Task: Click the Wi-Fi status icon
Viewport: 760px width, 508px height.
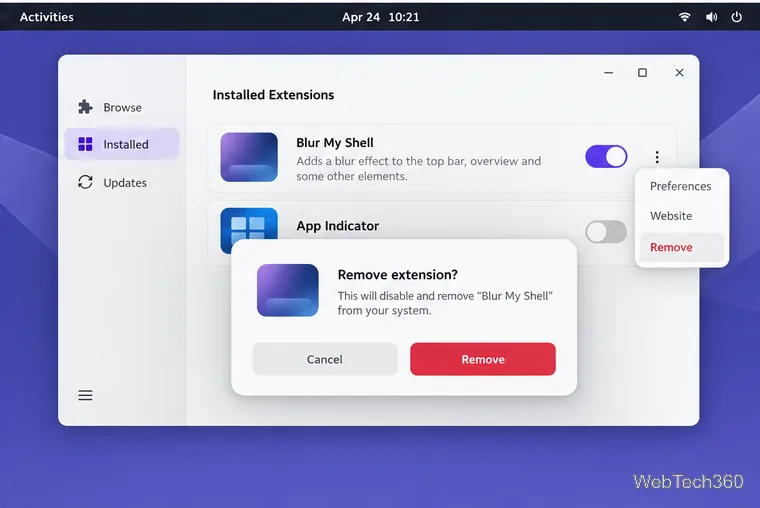Action: pyautogui.click(x=684, y=17)
